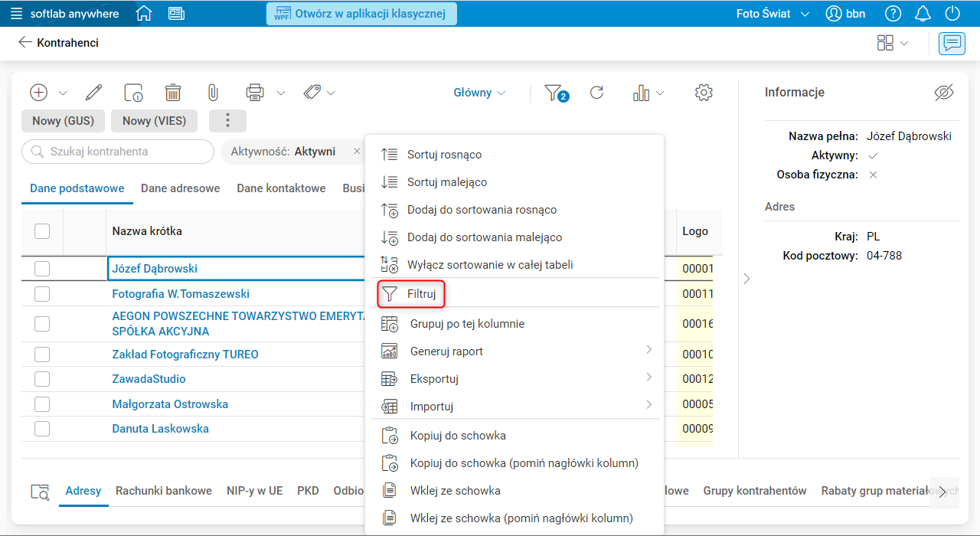The height and width of the screenshot is (536, 980).
Task: Check the Józef Dąbrowski row checkbox
Action: point(42,269)
